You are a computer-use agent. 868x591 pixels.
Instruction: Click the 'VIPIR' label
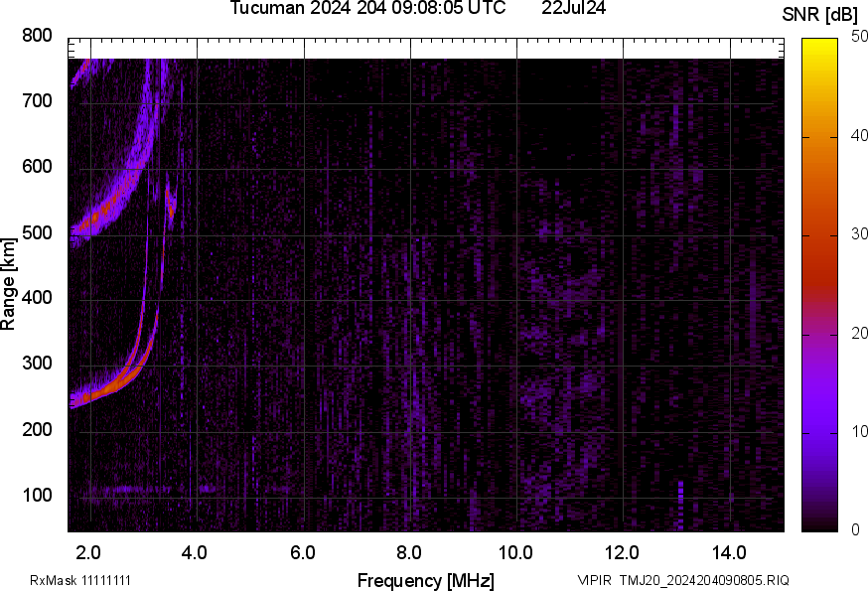pyautogui.click(x=595, y=580)
